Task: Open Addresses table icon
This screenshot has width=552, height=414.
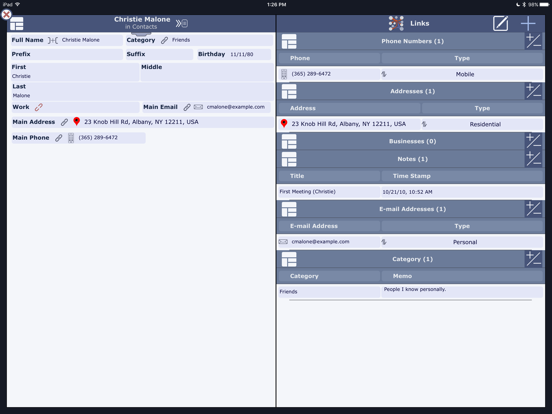Action: pos(289,91)
